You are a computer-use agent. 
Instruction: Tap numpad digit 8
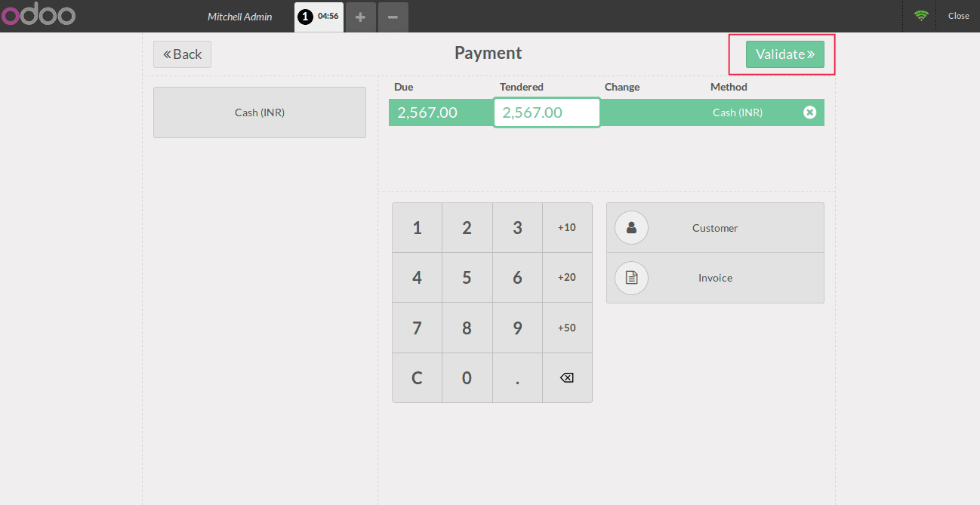(x=467, y=328)
